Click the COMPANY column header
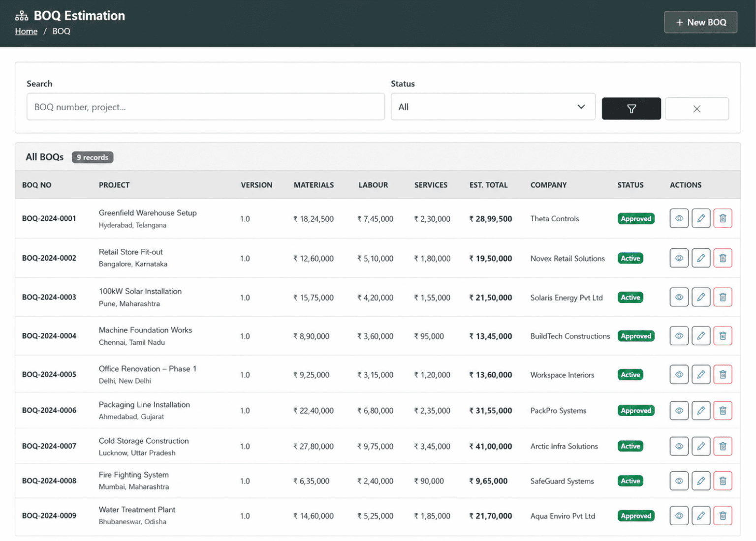 pyautogui.click(x=548, y=185)
